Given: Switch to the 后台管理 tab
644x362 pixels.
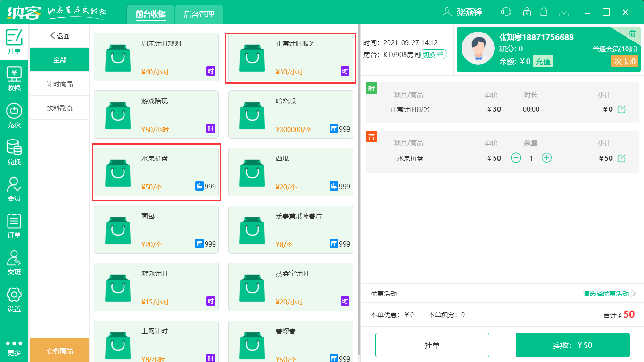Looking at the screenshot, I should pyautogui.click(x=198, y=14).
